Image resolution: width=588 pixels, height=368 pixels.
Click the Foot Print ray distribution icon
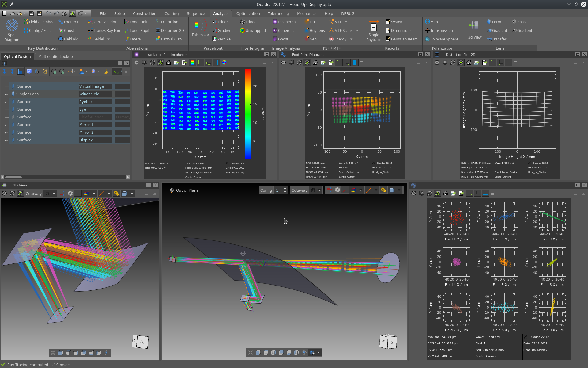coord(70,22)
